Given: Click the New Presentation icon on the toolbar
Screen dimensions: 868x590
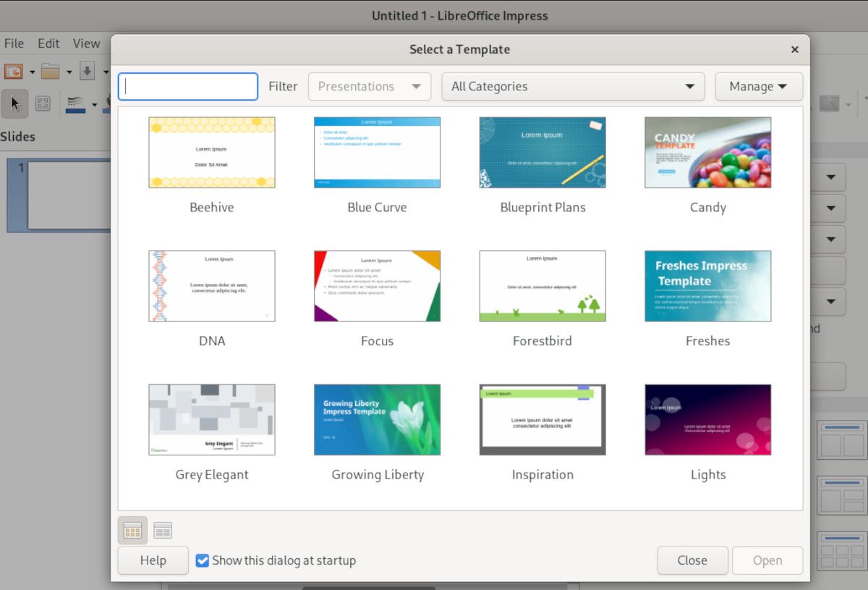Looking at the screenshot, I should pyautogui.click(x=12, y=72).
